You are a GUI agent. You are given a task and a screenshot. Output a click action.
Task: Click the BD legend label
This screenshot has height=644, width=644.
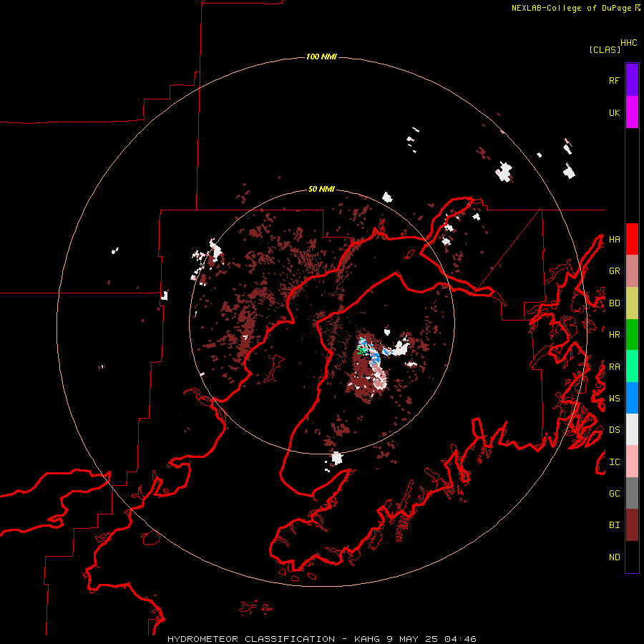(x=614, y=303)
